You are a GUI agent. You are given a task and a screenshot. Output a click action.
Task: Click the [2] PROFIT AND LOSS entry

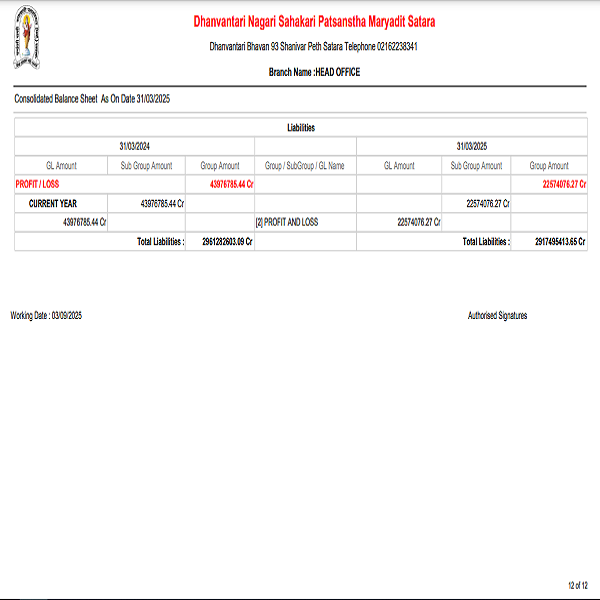[x=287, y=222]
